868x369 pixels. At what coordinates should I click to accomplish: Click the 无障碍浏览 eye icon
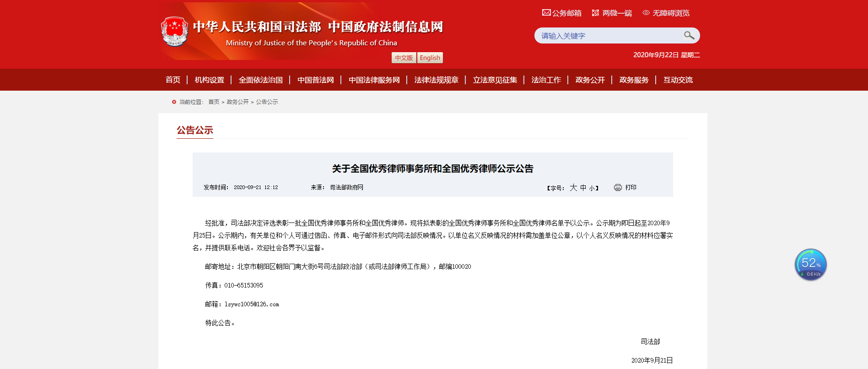tap(646, 13)
